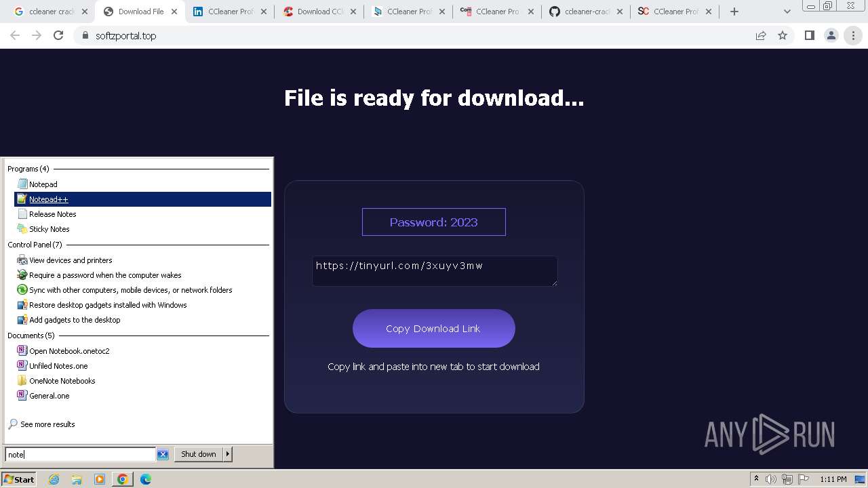This screenshot has width=868, height=488.
Task: View site information icon
Action: 85,36
